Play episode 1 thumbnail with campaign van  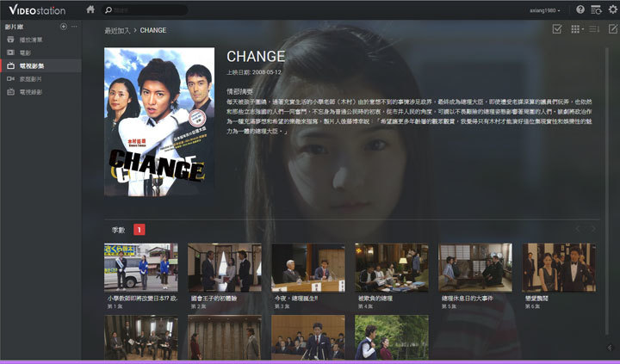[x=141, y=268]
